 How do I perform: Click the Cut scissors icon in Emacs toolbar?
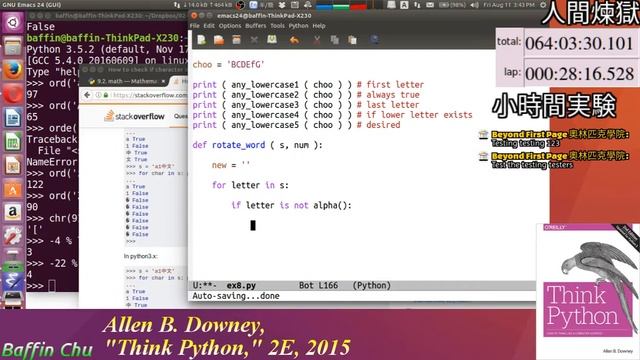pyautogui.click(x=317, y=40)
